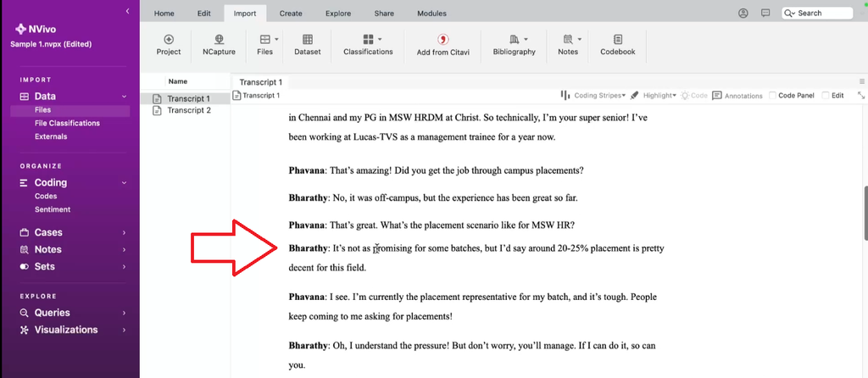Click the Coding Stripes bars icon
Viewport: 868px width, 378px height.
tap(565, 95)
